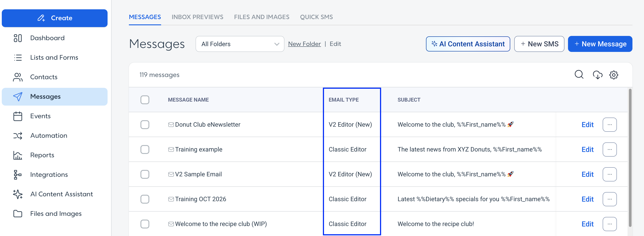Click the Create button in sidebar
The height and width of the screenshot is (236, 644).
[x=54, y=18]
